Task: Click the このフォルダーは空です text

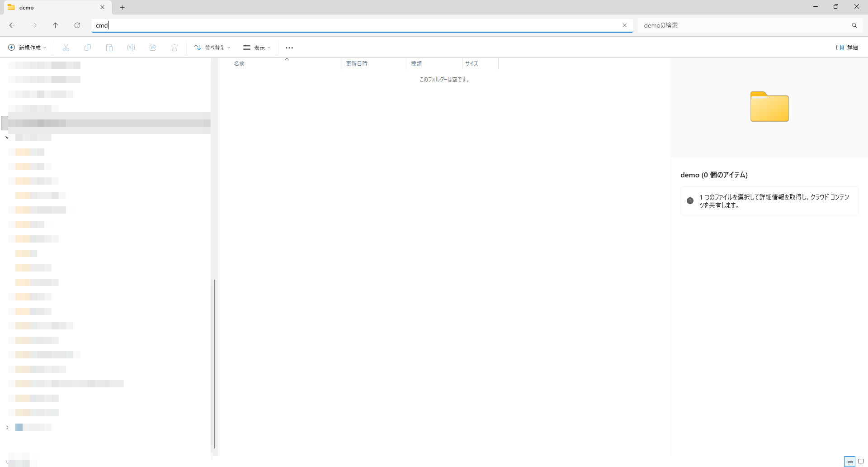Action: point(445,80)
